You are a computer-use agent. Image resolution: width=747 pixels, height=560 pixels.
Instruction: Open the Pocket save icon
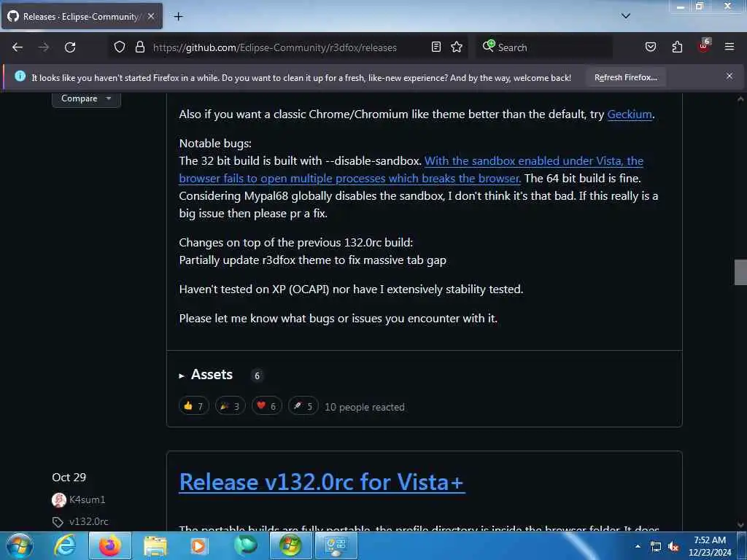pos(650,47)
